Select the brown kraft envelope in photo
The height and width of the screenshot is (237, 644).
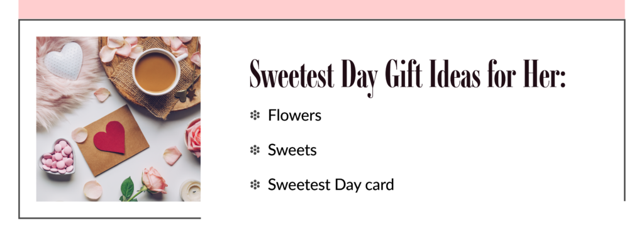tap(113, 141)
